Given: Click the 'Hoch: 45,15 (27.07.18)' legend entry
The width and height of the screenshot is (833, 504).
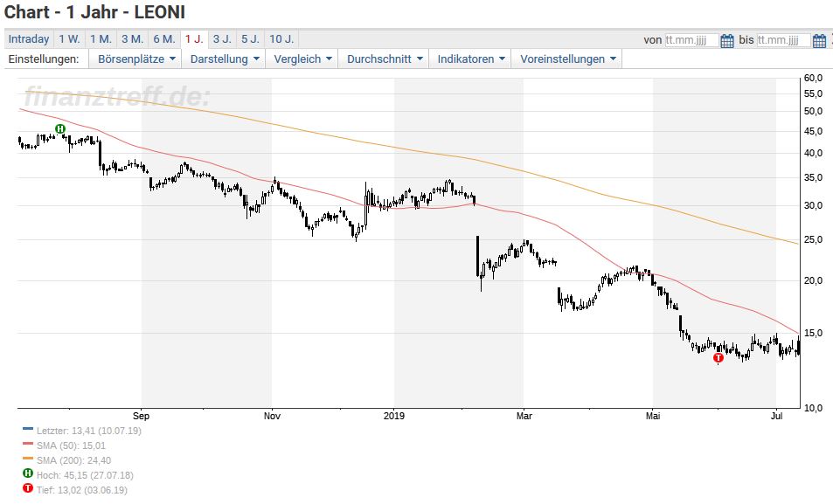Looking at the screenshot, I should pos(85,475).
